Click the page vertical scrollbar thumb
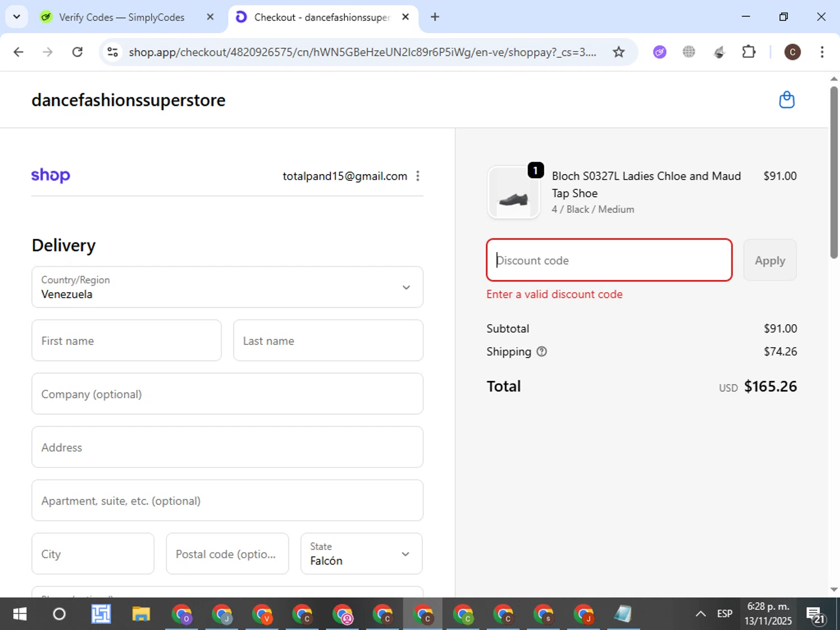This screenshot has width=840, height=630. pos(834,171)
